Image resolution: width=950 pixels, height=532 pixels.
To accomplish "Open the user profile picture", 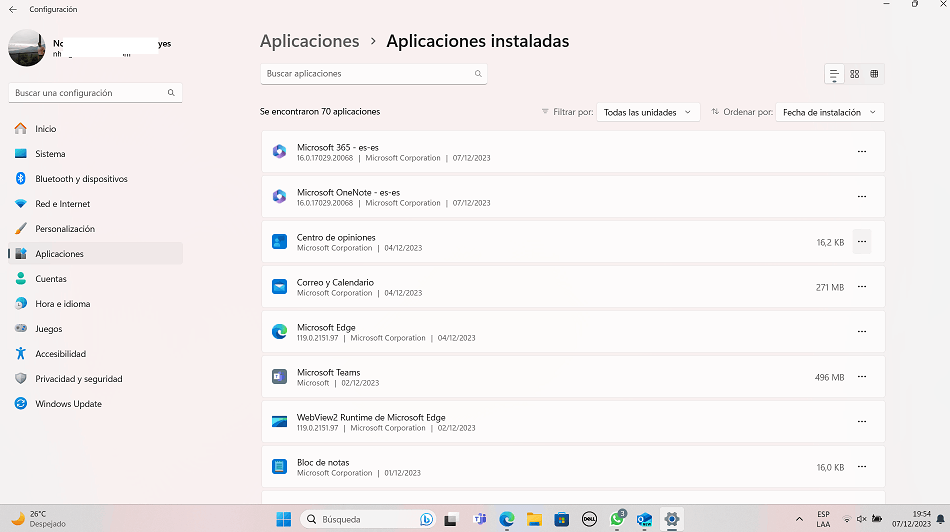I will [x=27, y=48].
